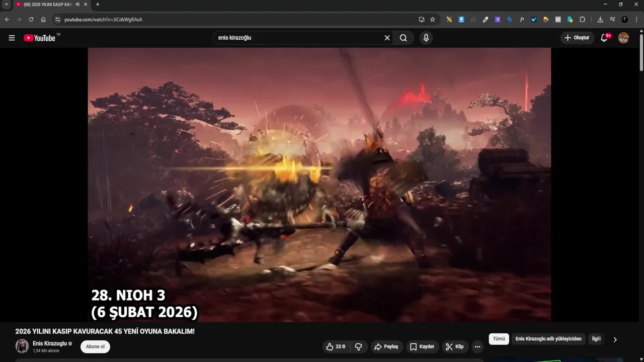Open the eyedropper color picker extension
This screenshot has height=362, width=644.
coord(486,20)
